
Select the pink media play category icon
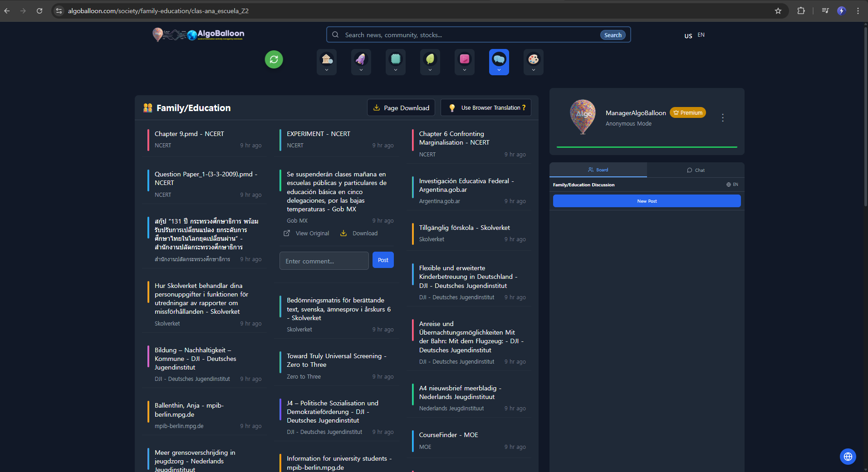point(464,59)
